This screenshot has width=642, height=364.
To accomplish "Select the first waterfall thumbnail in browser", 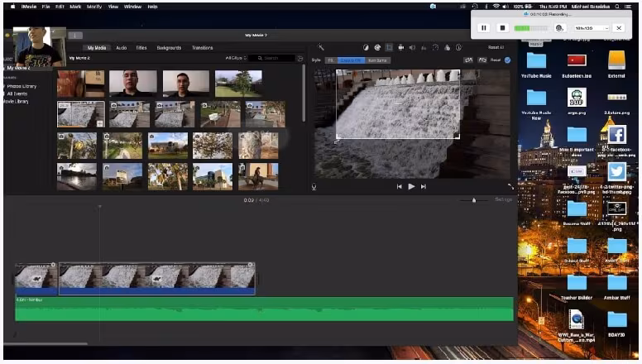I will (81, 114).
